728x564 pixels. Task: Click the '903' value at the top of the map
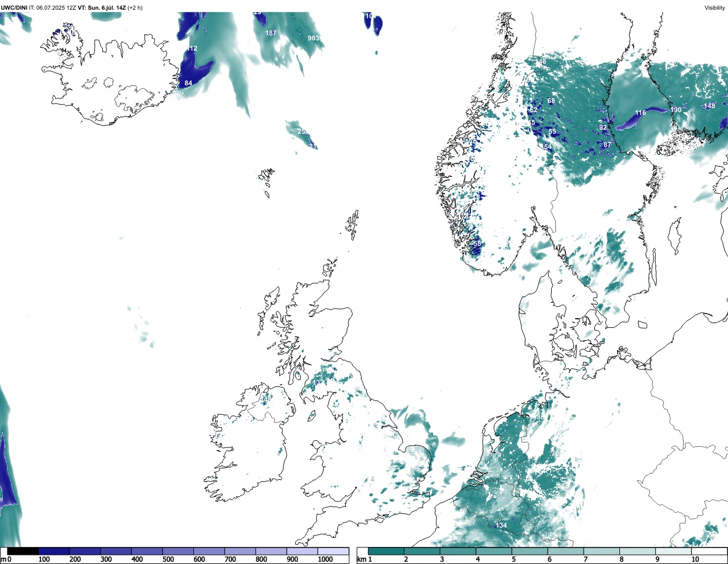click(x=313, y=38)
